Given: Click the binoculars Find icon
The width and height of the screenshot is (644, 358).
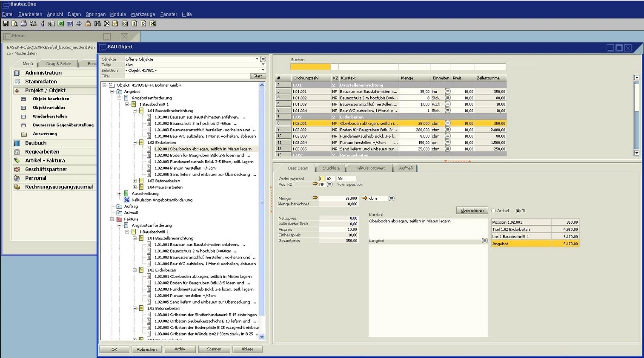Looking at the screenshot, I should [x=97, y=24].
